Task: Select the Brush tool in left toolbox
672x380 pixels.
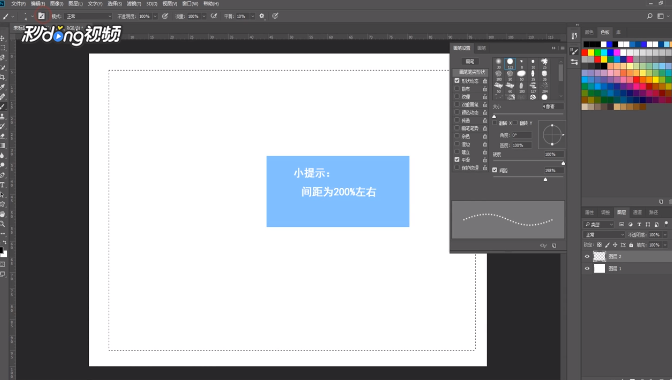Action: 3,107
